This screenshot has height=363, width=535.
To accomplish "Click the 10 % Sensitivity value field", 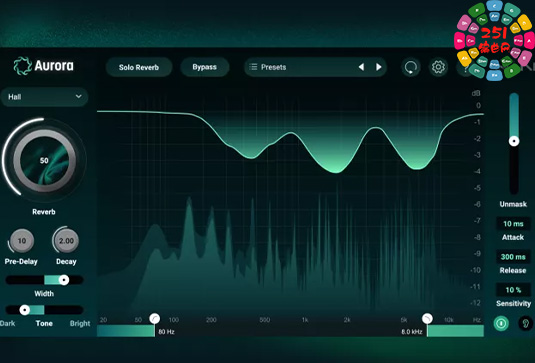I will [513, 290].
